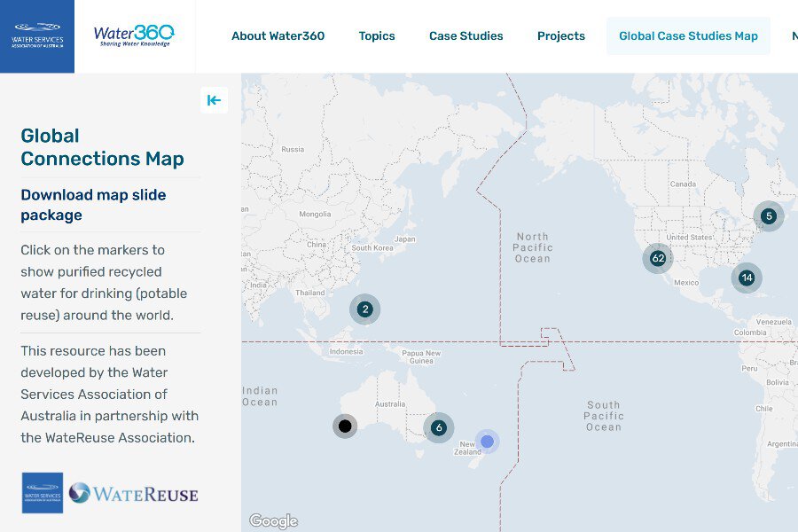Navigate to the Projects menu item
The image size is (798, 532).
point(560,36)
